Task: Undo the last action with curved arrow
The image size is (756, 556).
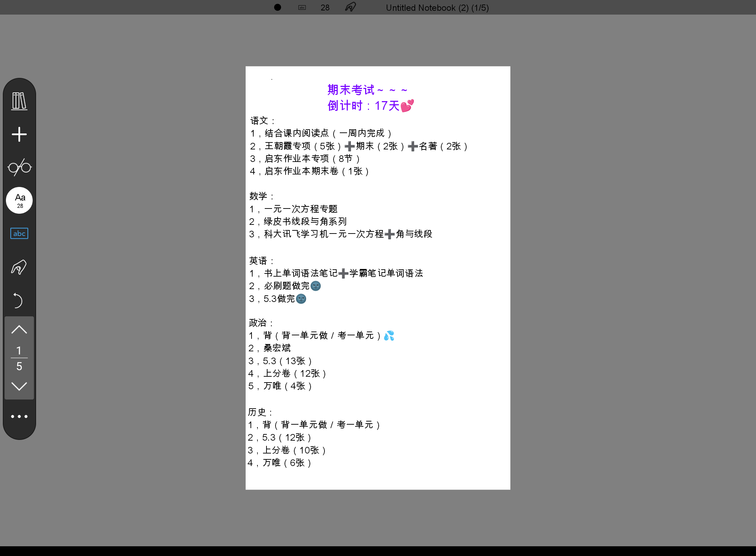Action: (17, 300)
